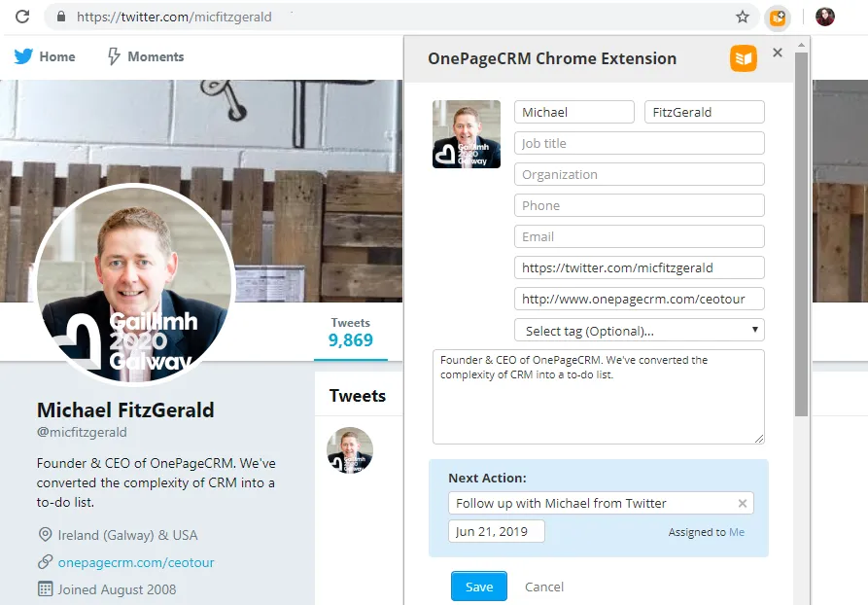
Task: Click the orange OnePageCRM logo in panel header
Action: click(744, 58)
